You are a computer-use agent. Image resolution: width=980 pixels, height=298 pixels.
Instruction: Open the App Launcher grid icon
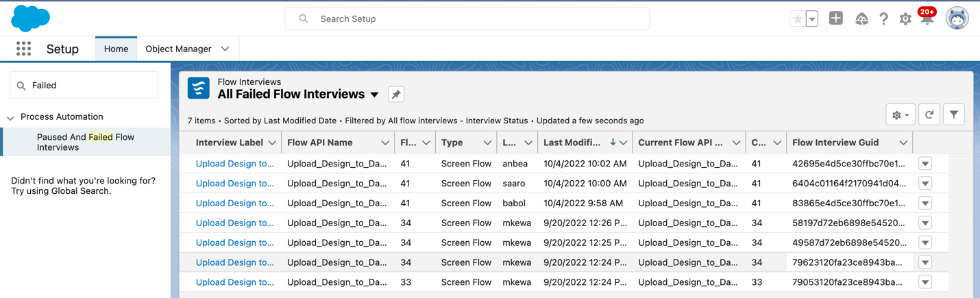[24, 49]
